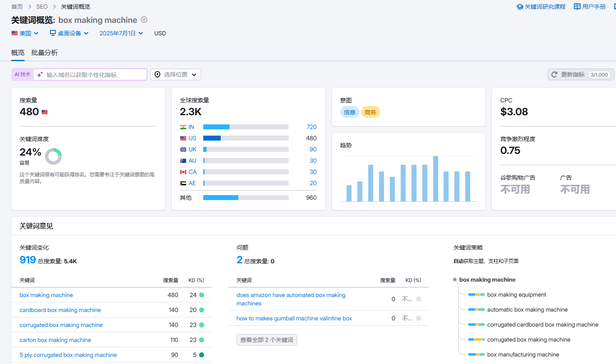Open the 'corrugated box making machine' table link
The image size is (616, 364).
(x=61, y=325)
